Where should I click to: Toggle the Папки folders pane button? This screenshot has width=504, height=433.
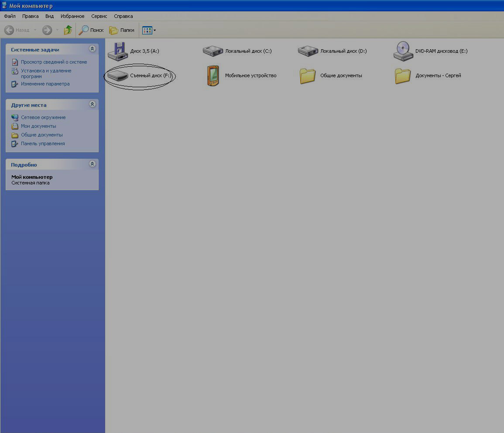[x=122, y=30]
